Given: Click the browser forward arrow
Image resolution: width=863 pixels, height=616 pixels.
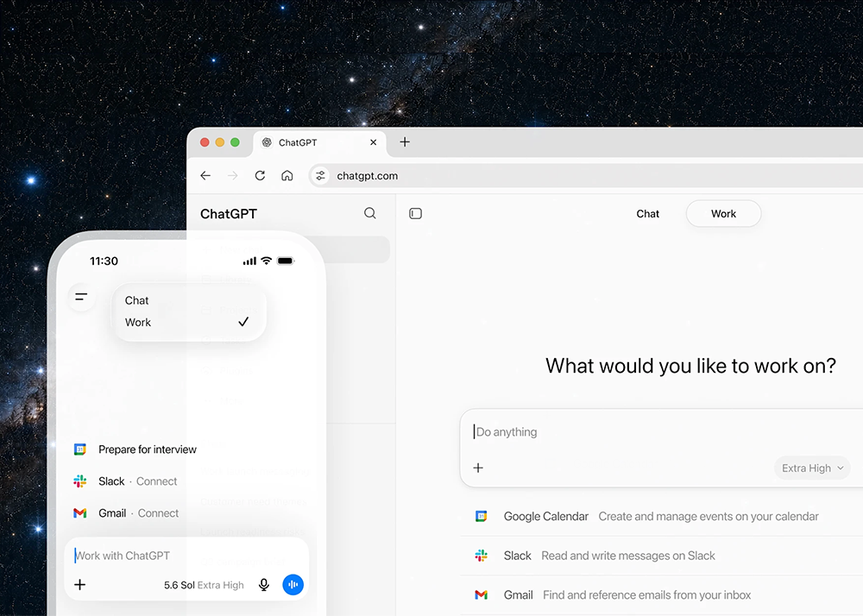Looking at the screenshot, I should [x=233, y=175].
